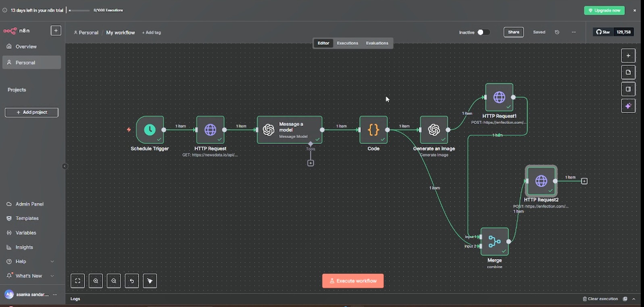
Task: Click the Execute workflow button
Action: (x=353, y=281)
